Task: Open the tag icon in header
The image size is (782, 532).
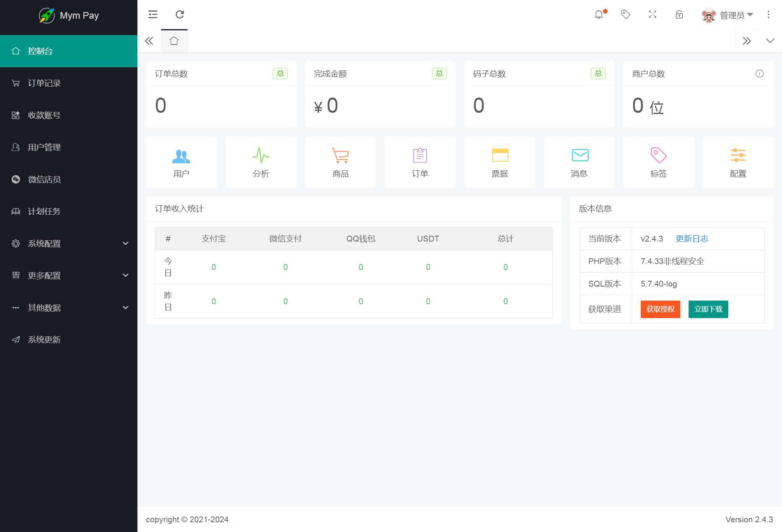Action: pos(626,15)
